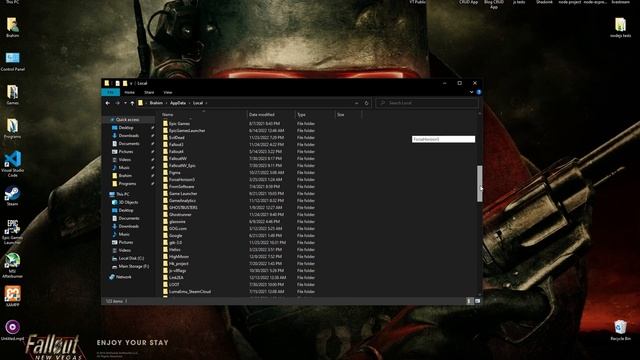The width and height of the screenshot is (640, 360).
Task: Open the Visual Studio Code desktop shortcut
Action: click(x=13, y=163)
